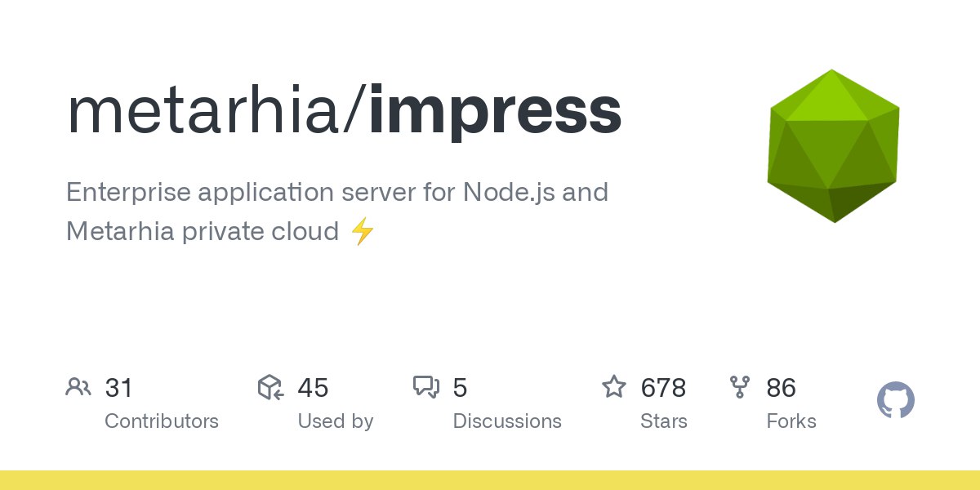Click the Forks branch icon
Viewport: 980px width, 490px height.
(x=740, y=387)
